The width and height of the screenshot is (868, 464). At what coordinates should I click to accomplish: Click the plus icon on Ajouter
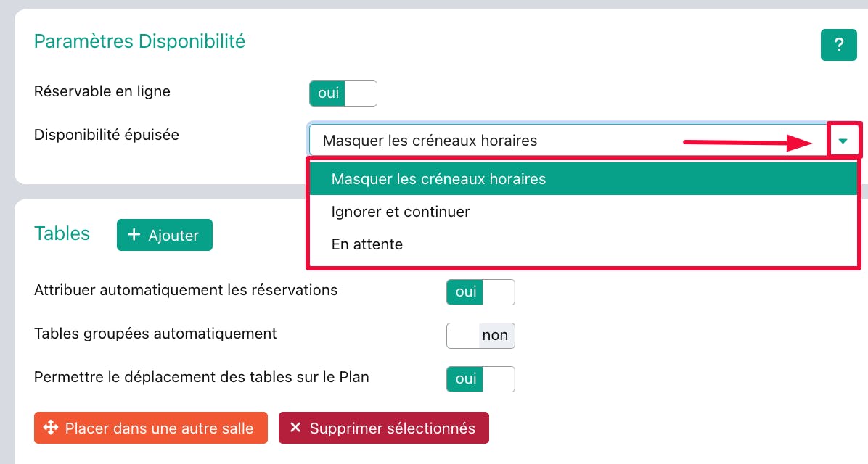pos(134,235)
